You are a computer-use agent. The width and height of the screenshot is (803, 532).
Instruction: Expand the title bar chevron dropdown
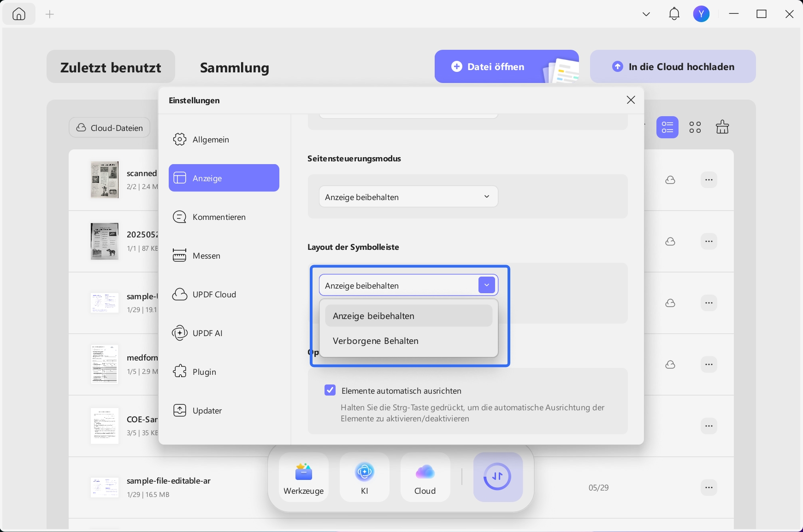coord(646,14)
